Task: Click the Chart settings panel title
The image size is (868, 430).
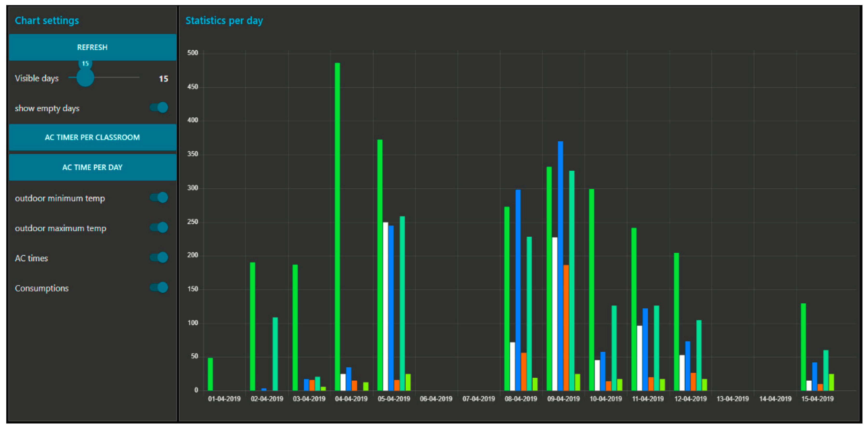Action: pyautogui.click(x=47, y=21)
